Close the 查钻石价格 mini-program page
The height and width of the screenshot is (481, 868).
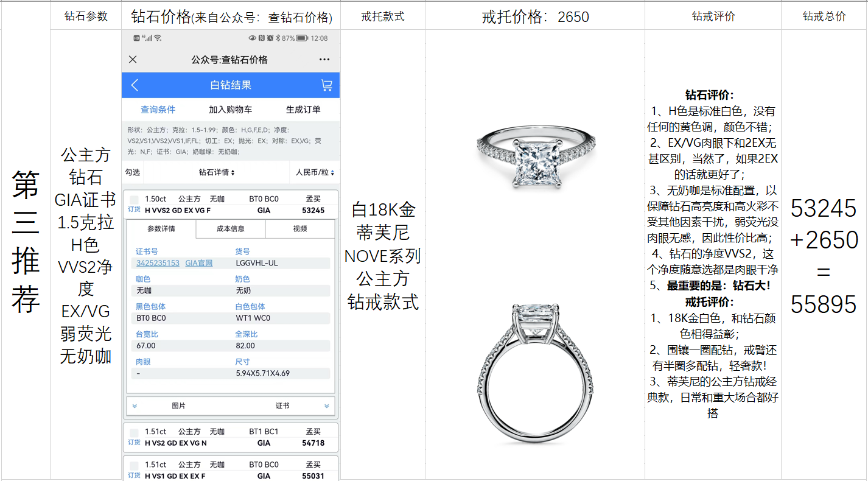coord(133,60)
